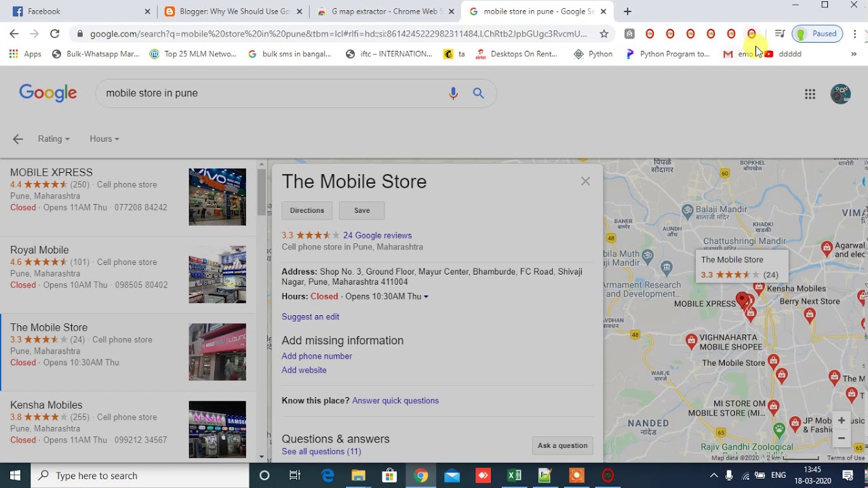Click Add website link

click(304, 371)
